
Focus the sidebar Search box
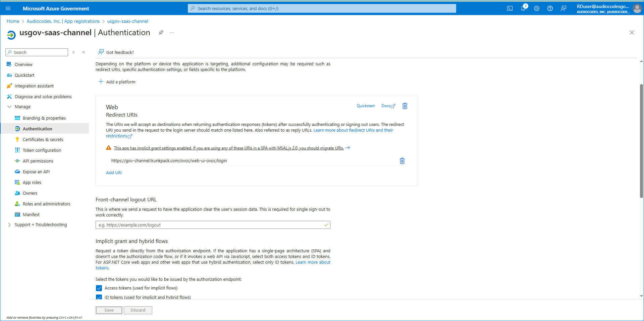coord(37,52)
